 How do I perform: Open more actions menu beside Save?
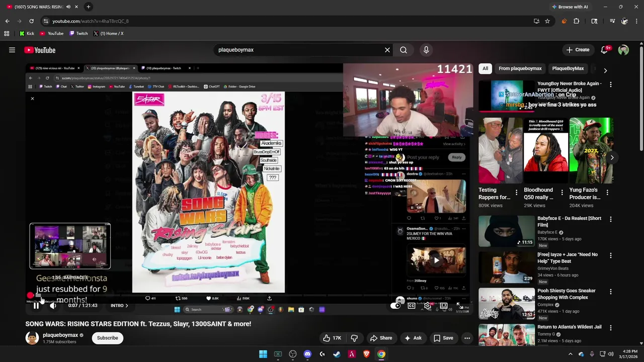[467, 338]
